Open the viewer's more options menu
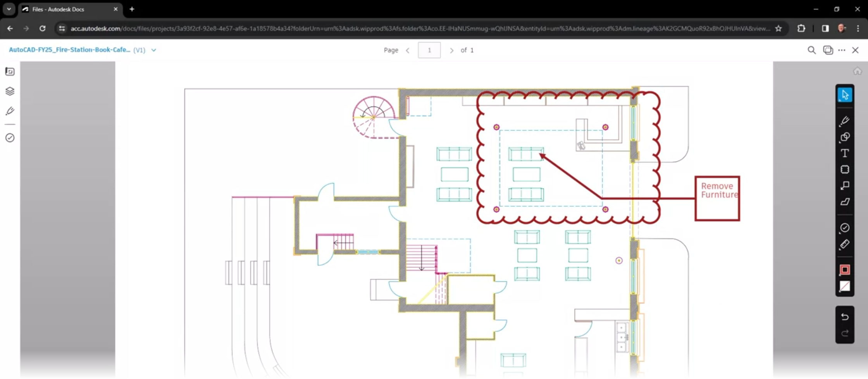Screen dimensions: 868x379 842,50
